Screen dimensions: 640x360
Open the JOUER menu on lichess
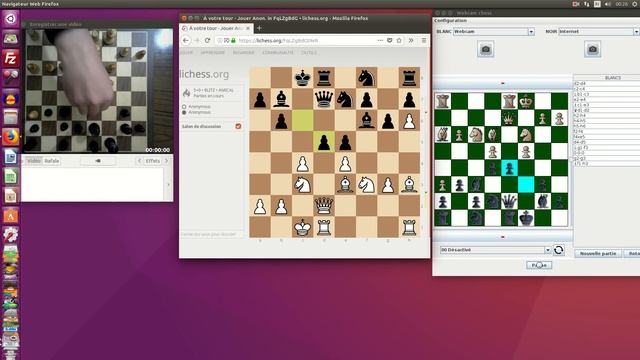(187, 53)
